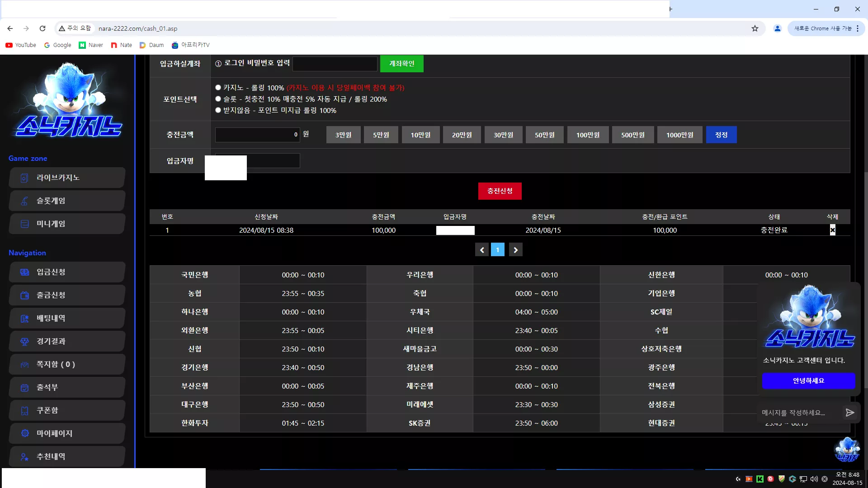Viewport: 868px width, 488px height.
Task: Go to the next page of deposit history
Action: [x=516, y=250]
